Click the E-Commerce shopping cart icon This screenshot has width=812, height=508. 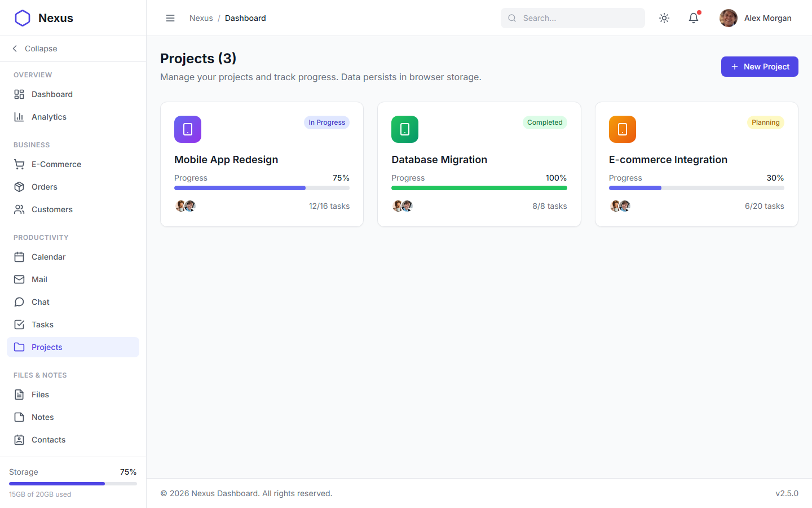click(19, 164)
